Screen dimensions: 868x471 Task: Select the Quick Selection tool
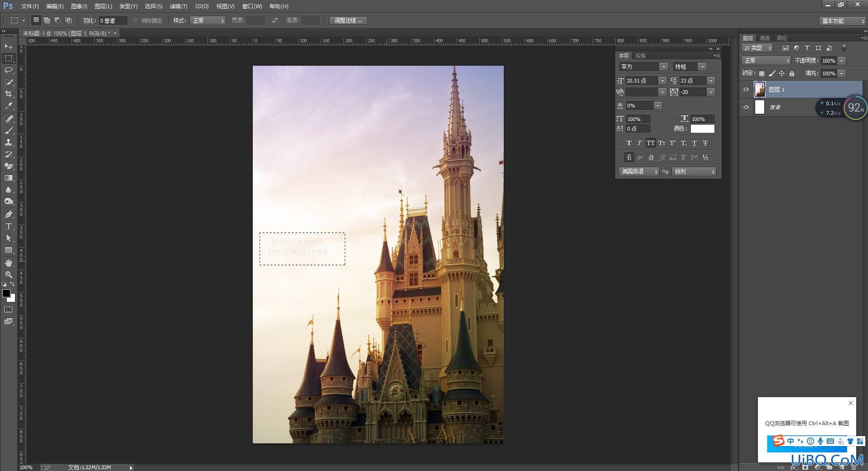pyautogui.click(x=9, y=82)
